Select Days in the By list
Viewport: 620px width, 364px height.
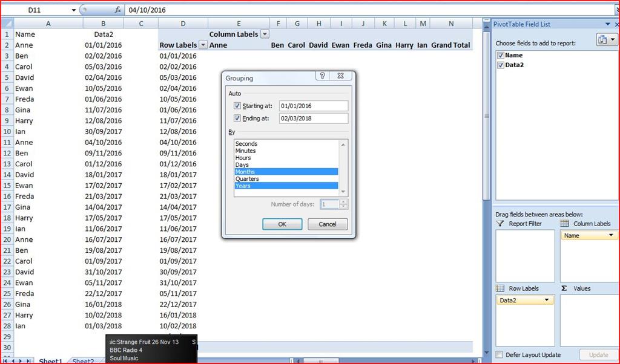point(286,164)
